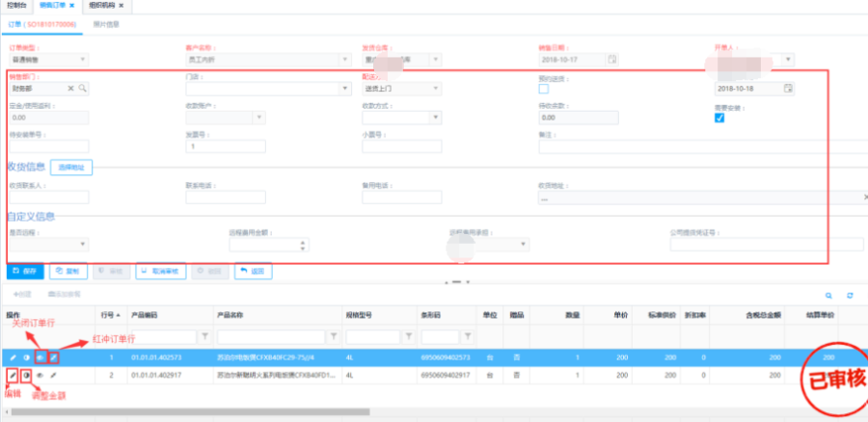This screenshot has width=868, height=422.
Task: Click the search magnifier in 销售部门 field
Action: [83, 89]
